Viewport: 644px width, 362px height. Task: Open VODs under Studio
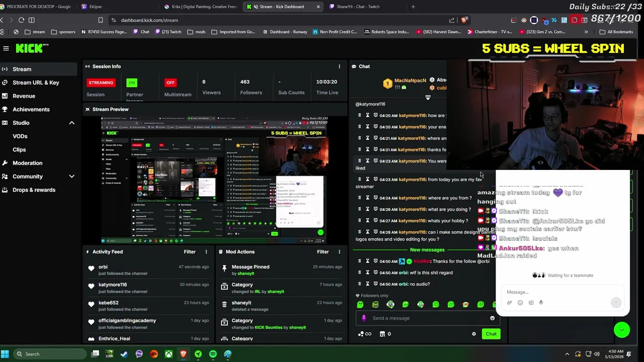pos(20,136)
